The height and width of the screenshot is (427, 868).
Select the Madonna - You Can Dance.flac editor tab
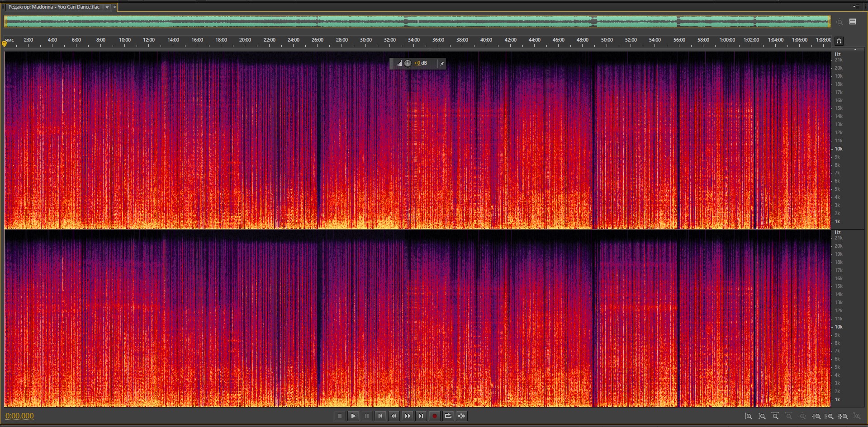pyautogui.click(x=54, y=7)
